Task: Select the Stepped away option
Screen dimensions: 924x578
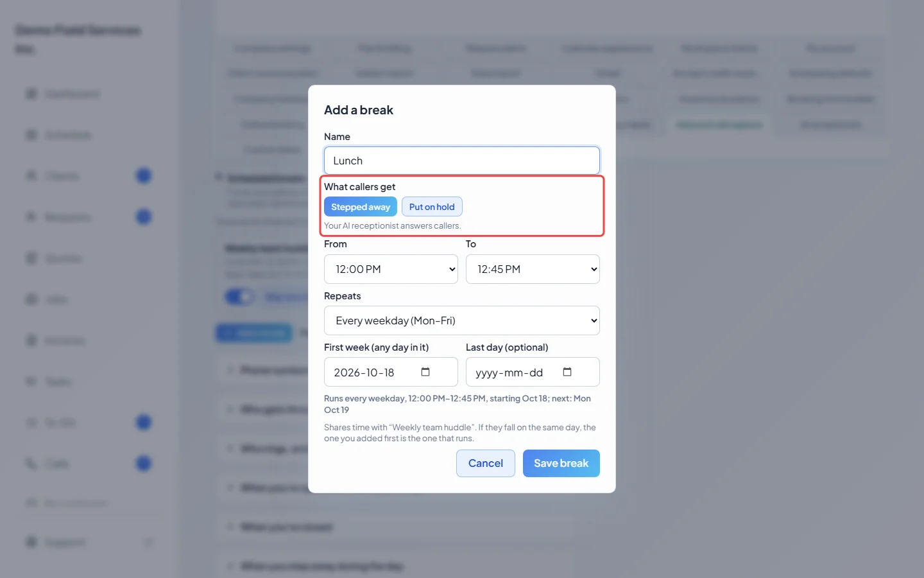Action: [361, 207]
